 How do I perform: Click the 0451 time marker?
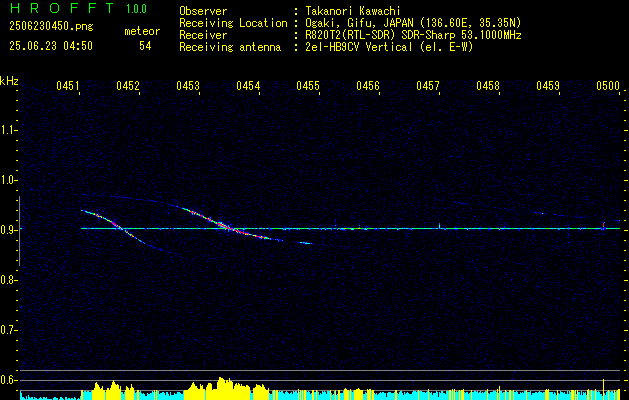(67, 86)
